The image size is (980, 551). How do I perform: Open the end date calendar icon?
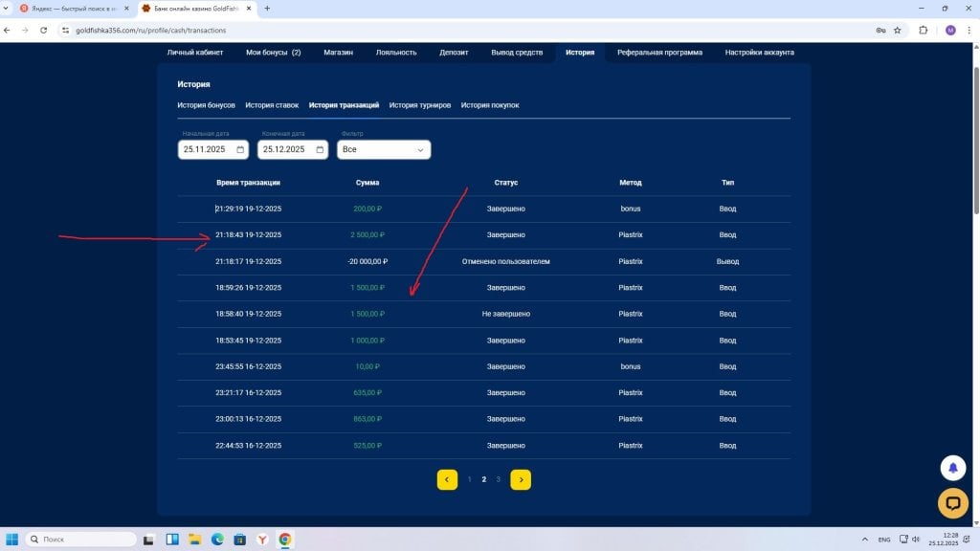click(320, 149)
